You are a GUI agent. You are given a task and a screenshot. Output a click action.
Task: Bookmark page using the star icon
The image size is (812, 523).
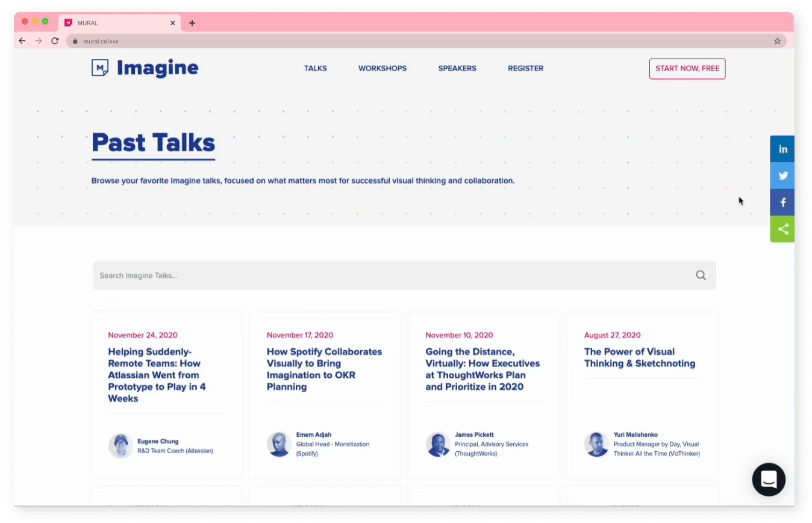tap(777, 41)
